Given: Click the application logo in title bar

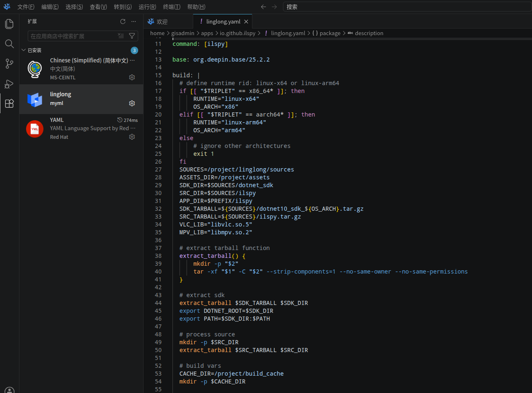Looking at the screenshot, I should (7, 7).
